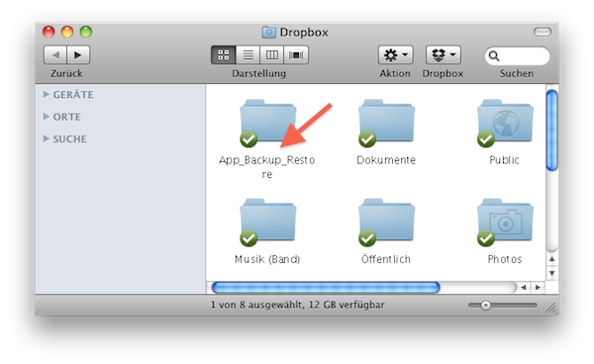
Task: Expand the GERÄTE sidebar section
Action: pos(47,94)
